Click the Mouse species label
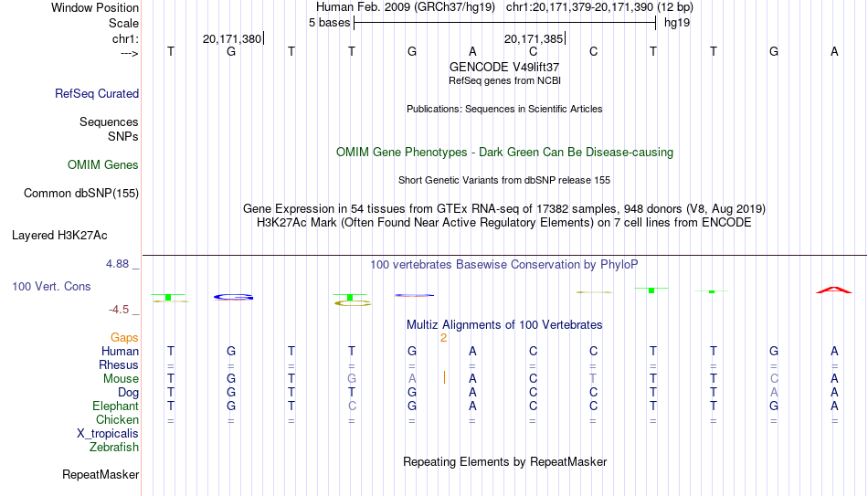 point(121,379)
